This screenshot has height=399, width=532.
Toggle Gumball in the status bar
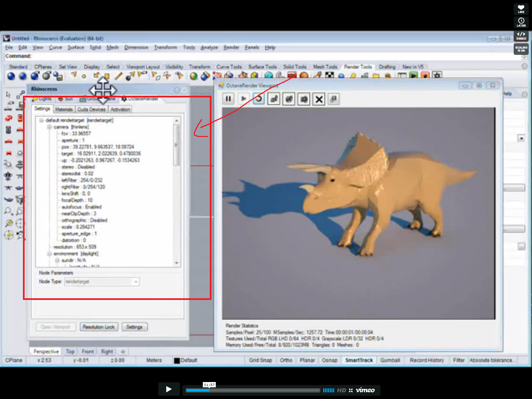(390, 360)
